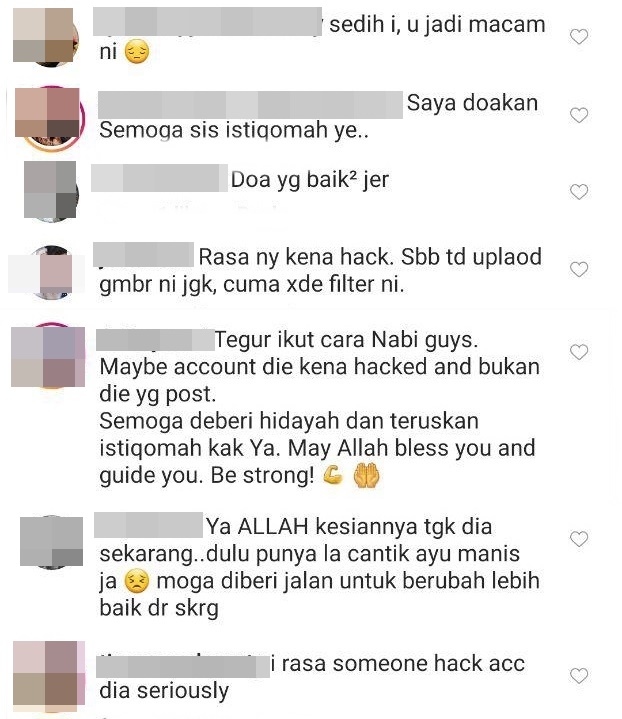Select the 'Be strong!' comment text
Viewport: 622px width, 719px height.
pyautogui.click(x=263, y=475)
